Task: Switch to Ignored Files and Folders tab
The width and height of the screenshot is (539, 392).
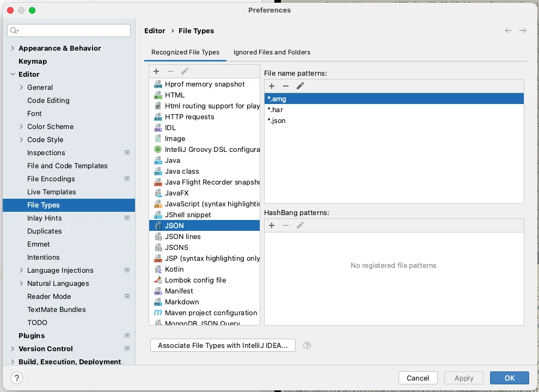Action: [x=272, y=52]
